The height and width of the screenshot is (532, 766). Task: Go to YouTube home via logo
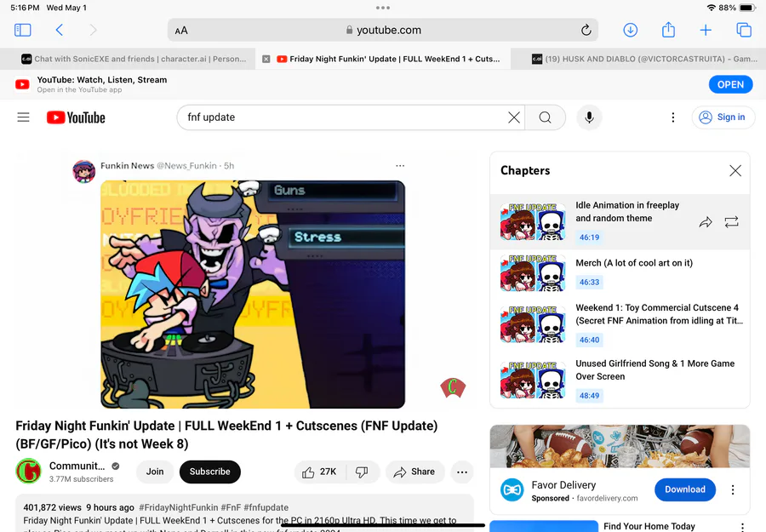point(76,117)
